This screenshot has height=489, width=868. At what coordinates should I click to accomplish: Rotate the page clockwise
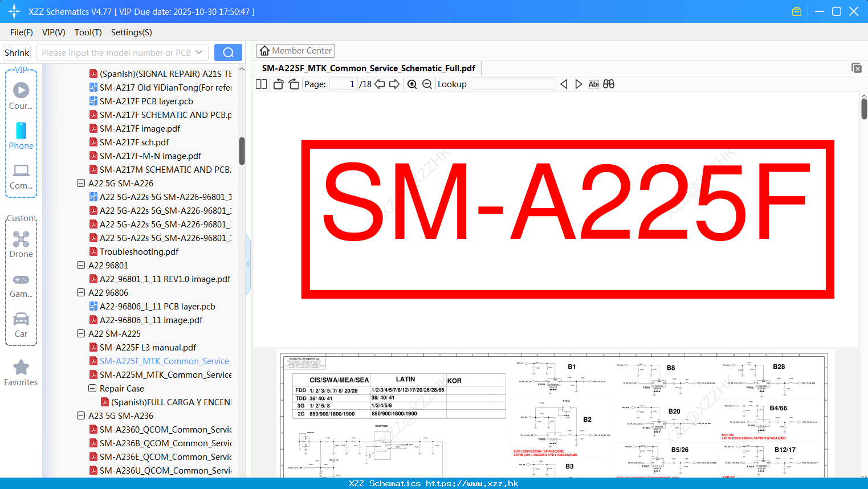coord(294,84)
